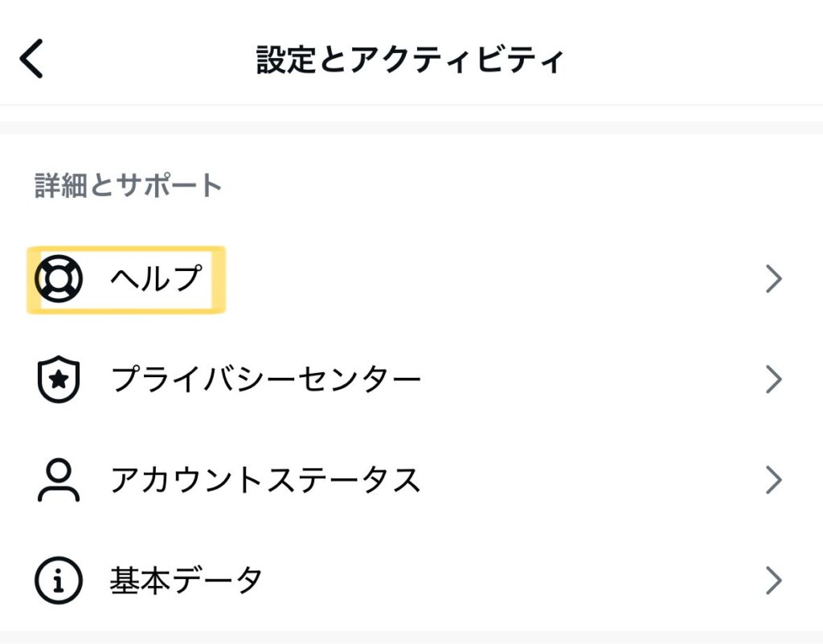Open the ヘルプ menu item
Screen dimensions: 823x644
click(x=156, y=279)
